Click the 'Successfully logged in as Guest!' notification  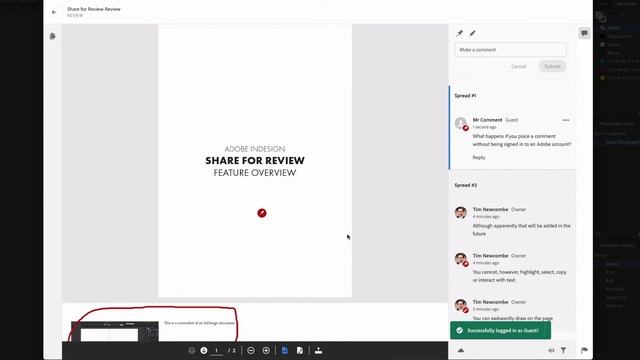(x=500, y=331)
